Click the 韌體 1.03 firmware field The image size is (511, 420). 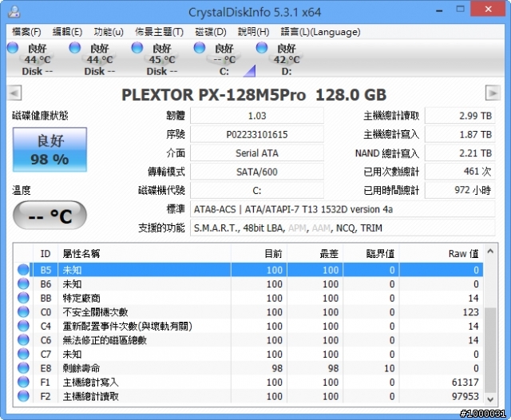[257, 116]
